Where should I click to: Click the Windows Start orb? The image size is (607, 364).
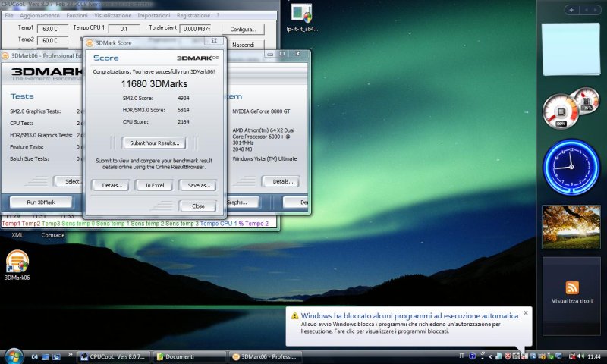pyautogui.click(x=14, y=356)
